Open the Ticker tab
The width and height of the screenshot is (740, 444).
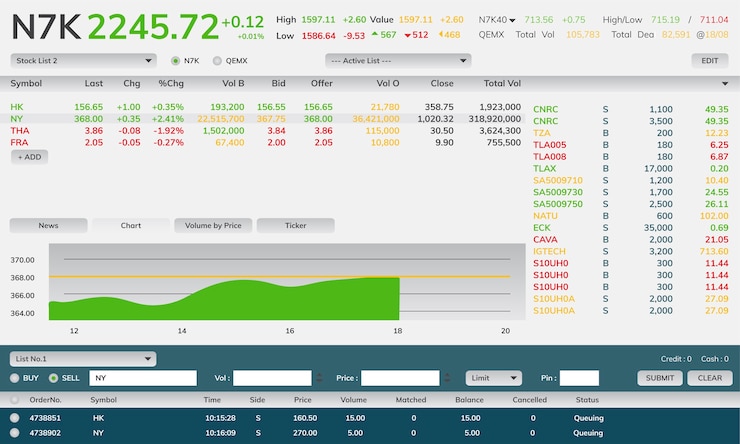tap(295, 226)
